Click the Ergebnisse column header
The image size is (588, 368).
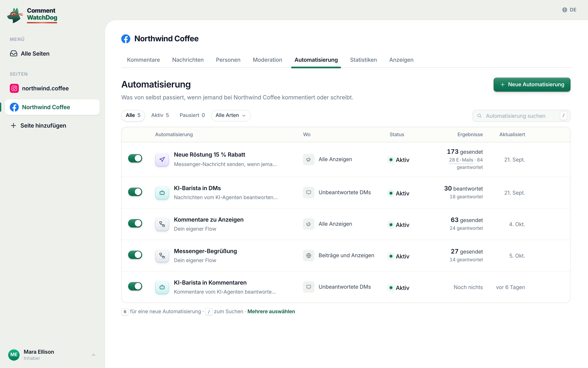coord(470,135)
